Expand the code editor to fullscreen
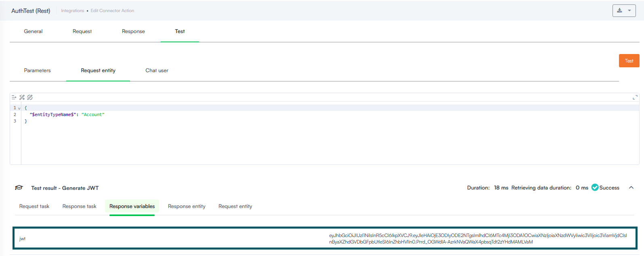Screen dimensions: 644x256 (x=635, y=97)
